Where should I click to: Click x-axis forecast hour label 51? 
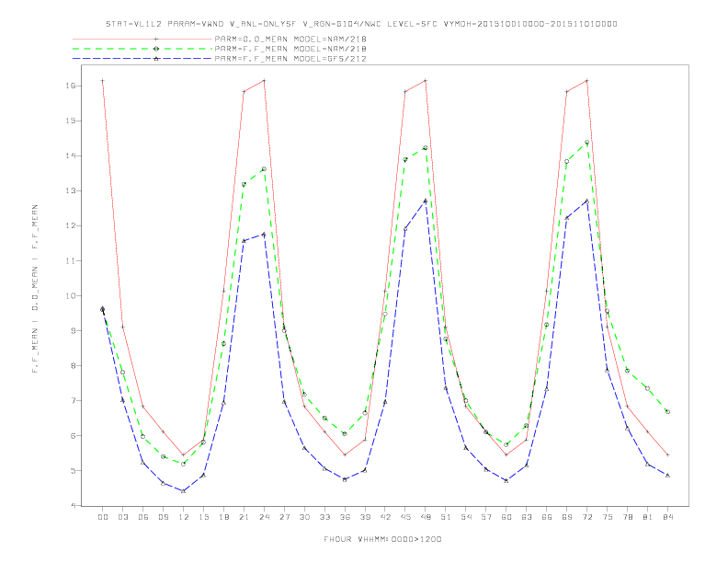tap(446, 517)
